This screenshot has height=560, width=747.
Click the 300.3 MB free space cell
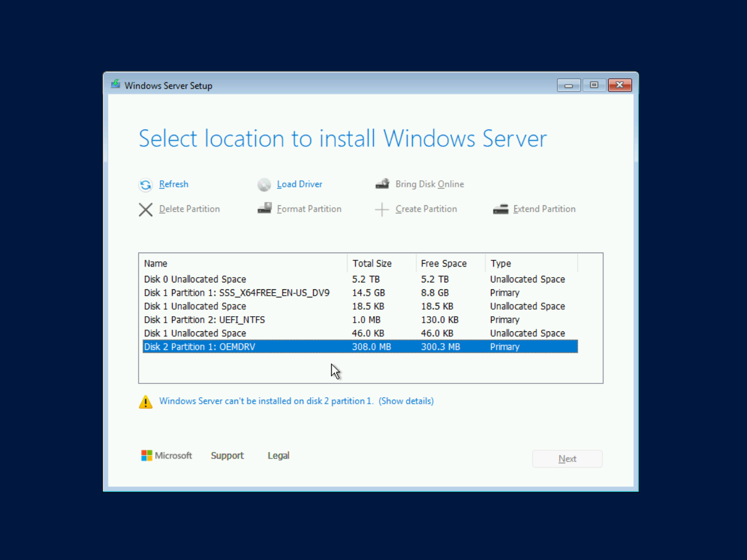(441, 346)
